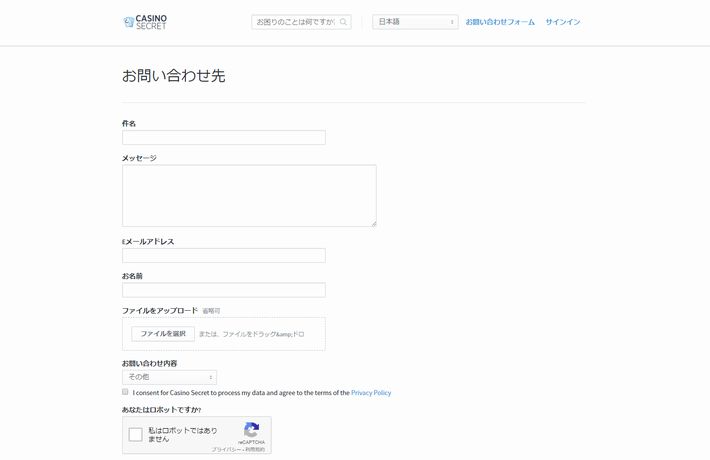Click the サインイン header link

click(x=562, y=22)
